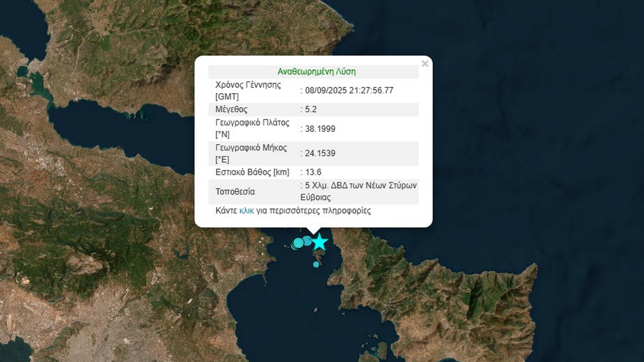The image size is (644, 362).
Task: Click the 'Μέγεθος' row label
Action: click(x=231, y=109)
